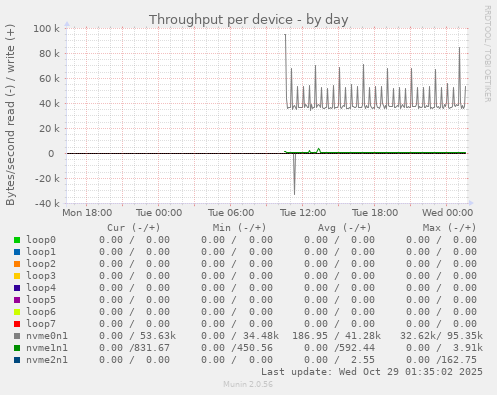Viewport: 497px width, 395px height.
Task: Click the loop2 orange legend swatch
Action: (17, 264)
